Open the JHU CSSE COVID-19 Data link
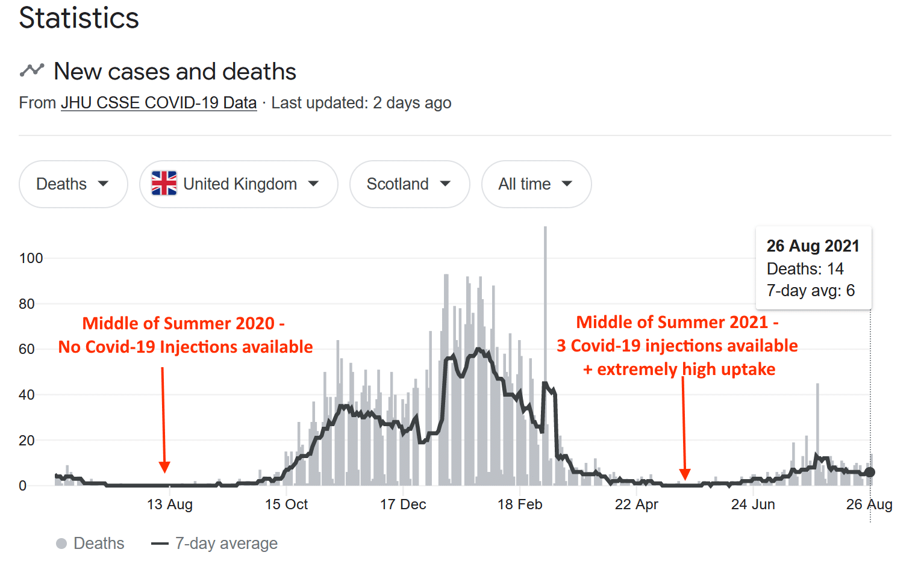The width and height of the screenshot is (924, 564). (159, 103)
